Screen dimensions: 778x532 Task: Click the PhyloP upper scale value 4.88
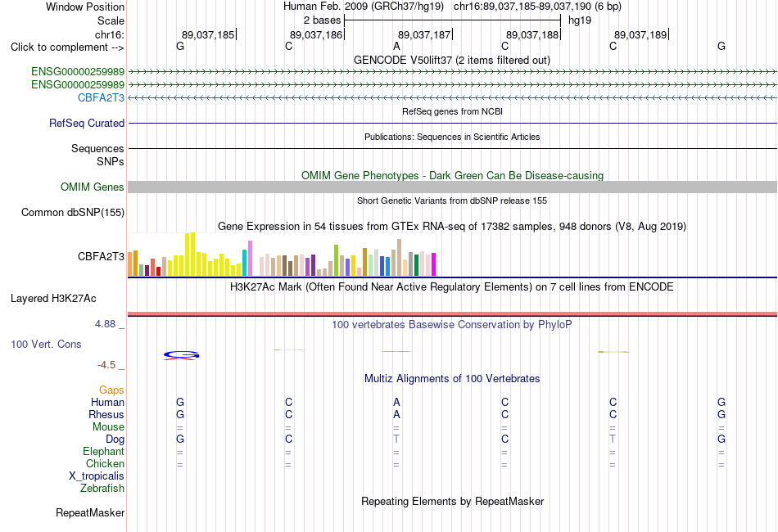[105, 324]
